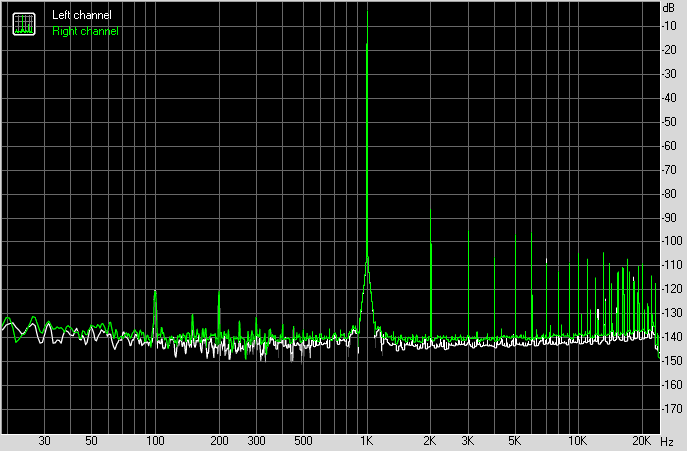This screenshot has height=451, width=687.
Task: Click the 1K frequency axis label
Action: [x=367, y=441]
